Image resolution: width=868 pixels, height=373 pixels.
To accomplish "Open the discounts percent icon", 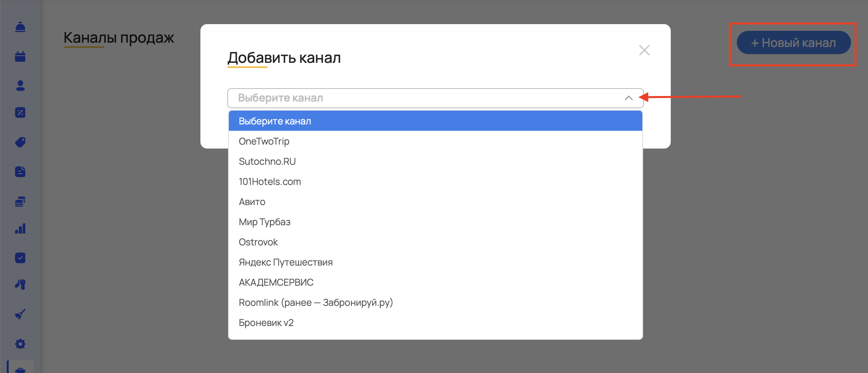I will [x=20, y=113].
